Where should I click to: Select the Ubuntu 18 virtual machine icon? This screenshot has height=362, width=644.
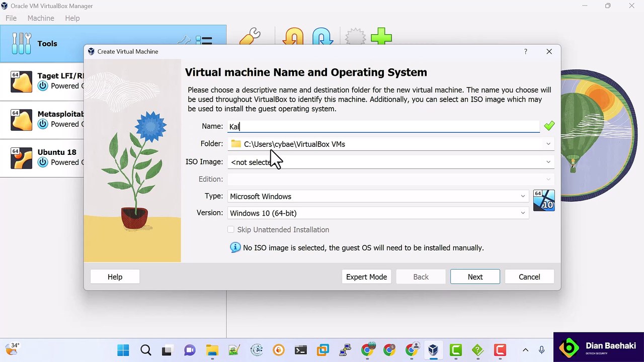pos(21,158)
